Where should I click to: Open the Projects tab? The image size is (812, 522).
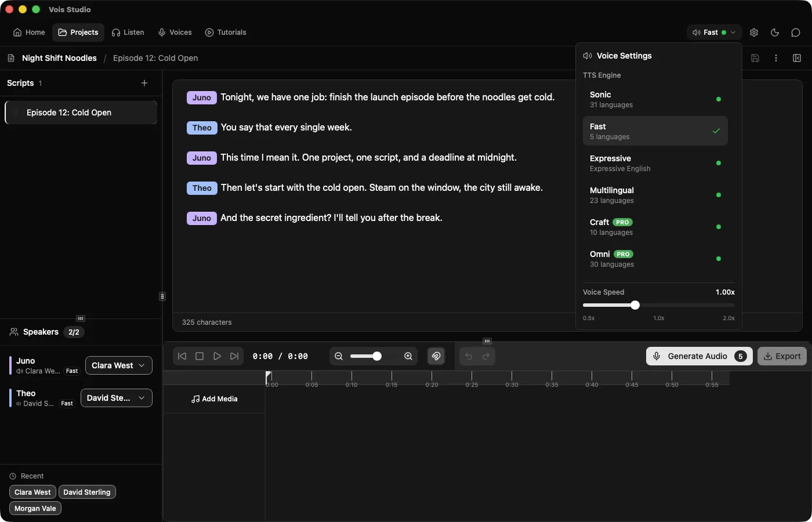coord(78,32)
